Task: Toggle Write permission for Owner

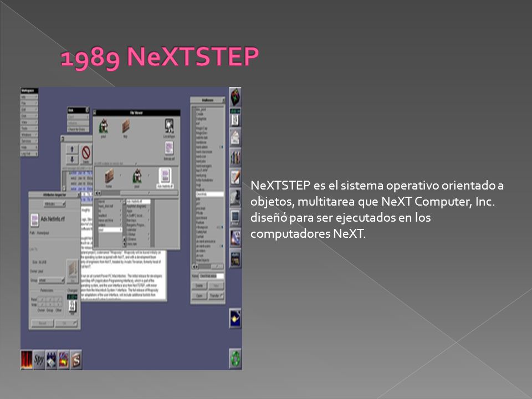Action: pos(41,305)
